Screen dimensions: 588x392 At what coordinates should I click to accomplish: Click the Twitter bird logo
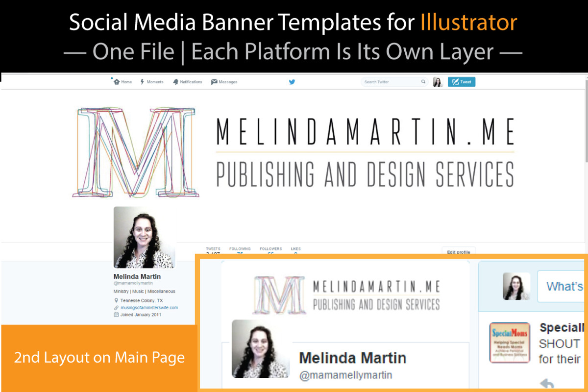(x=292, y=82)
